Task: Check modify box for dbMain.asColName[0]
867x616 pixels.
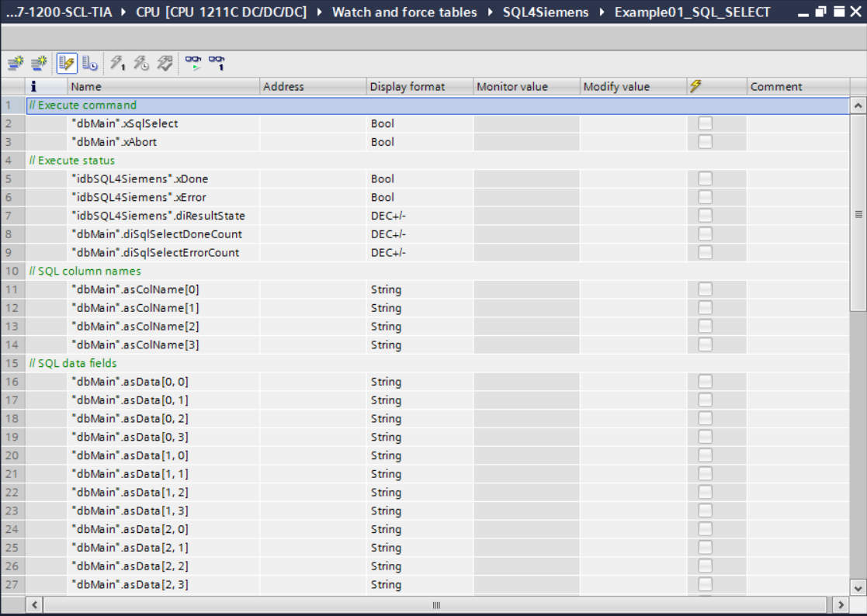Action: (705, 289)
